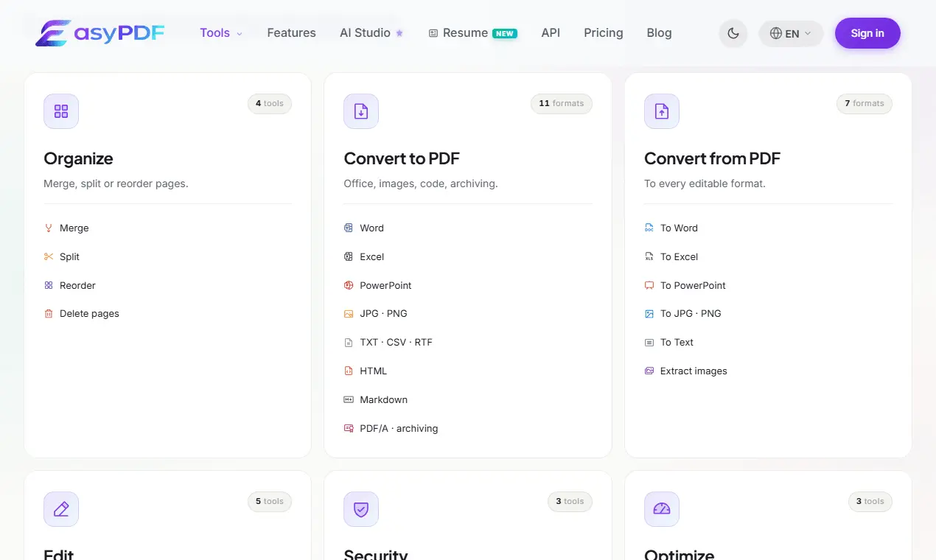This screenshot has width=936, height=560.
Task: Open the EN language dropdown
Action: [x=791, y=33]
